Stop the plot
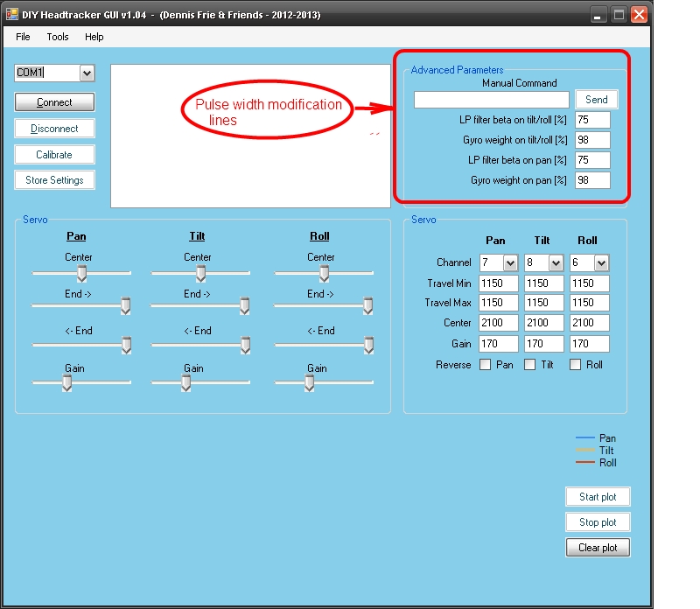The height and width of the screenshot is (609, 700). [x=598, y=521]
